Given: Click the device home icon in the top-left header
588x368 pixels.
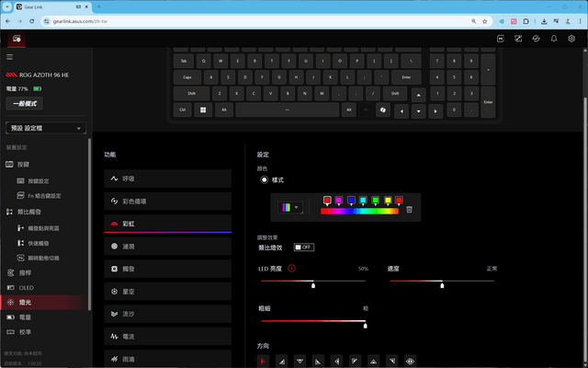Looking at the screenshot, I should click(x=17, y=39).
